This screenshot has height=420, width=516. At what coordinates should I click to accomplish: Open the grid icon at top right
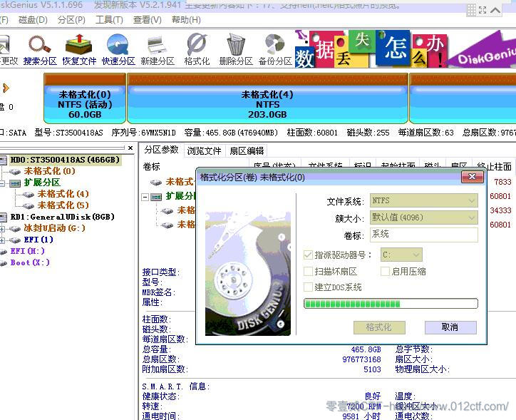click(x=471, y=10)
